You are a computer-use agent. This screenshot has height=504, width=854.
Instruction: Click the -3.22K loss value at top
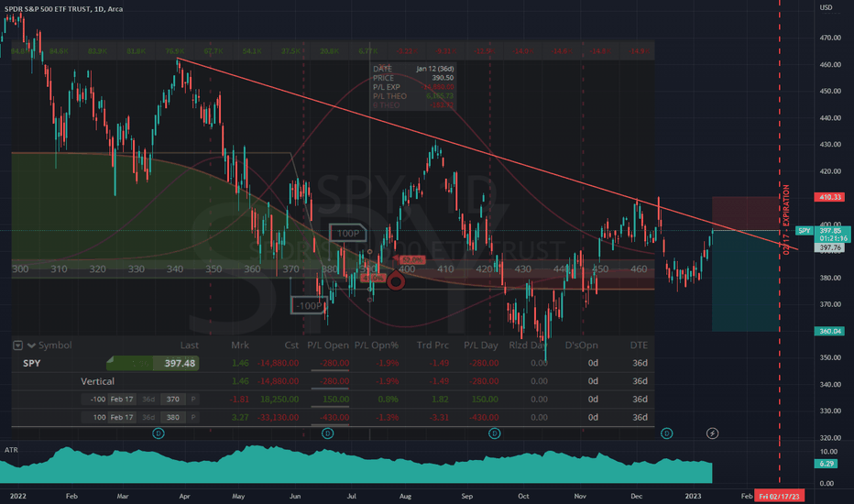tap(407, 51)
